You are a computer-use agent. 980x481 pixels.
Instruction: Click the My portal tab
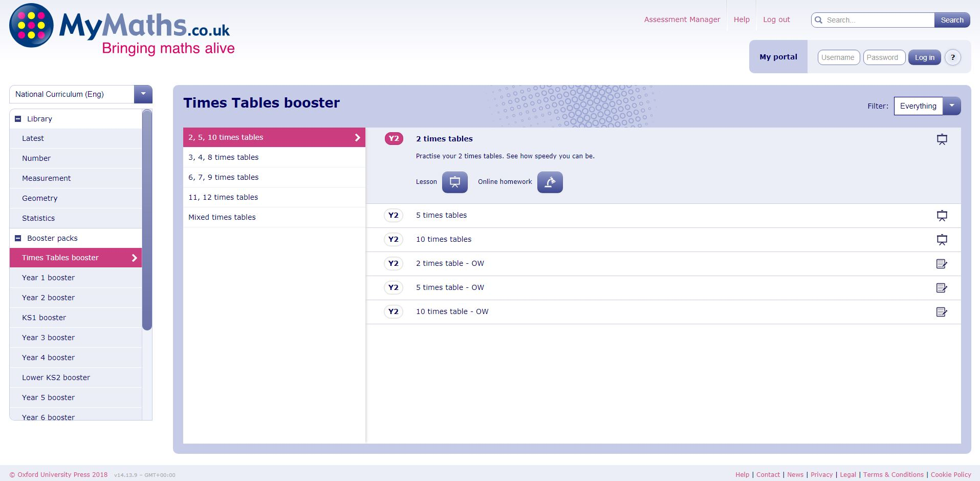(778, 57)
